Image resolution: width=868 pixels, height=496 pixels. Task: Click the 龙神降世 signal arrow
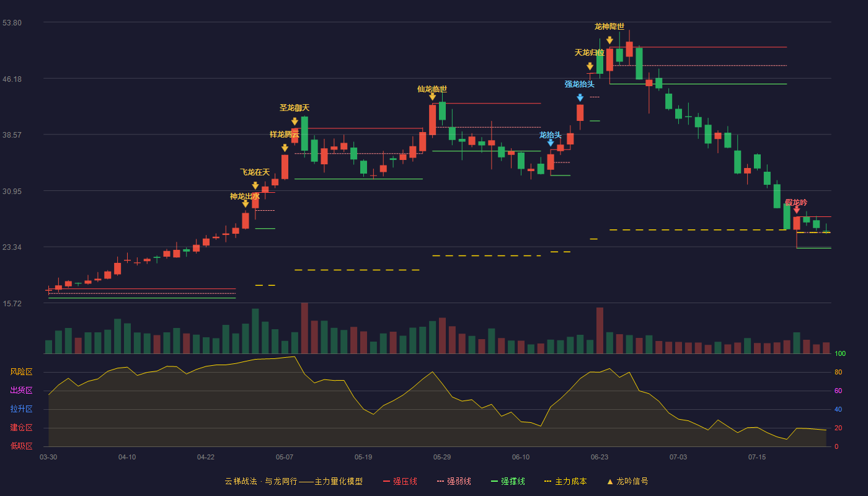[x=609, y=40]
